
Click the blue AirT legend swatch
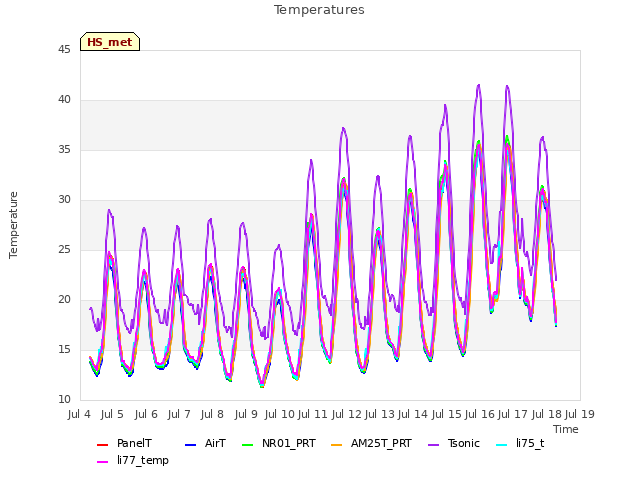pos(191,444)
